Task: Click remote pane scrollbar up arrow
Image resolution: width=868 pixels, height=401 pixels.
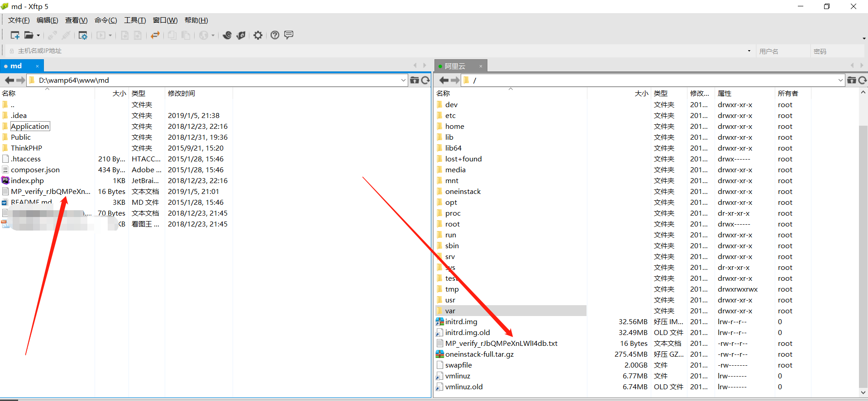Action: 863,93
